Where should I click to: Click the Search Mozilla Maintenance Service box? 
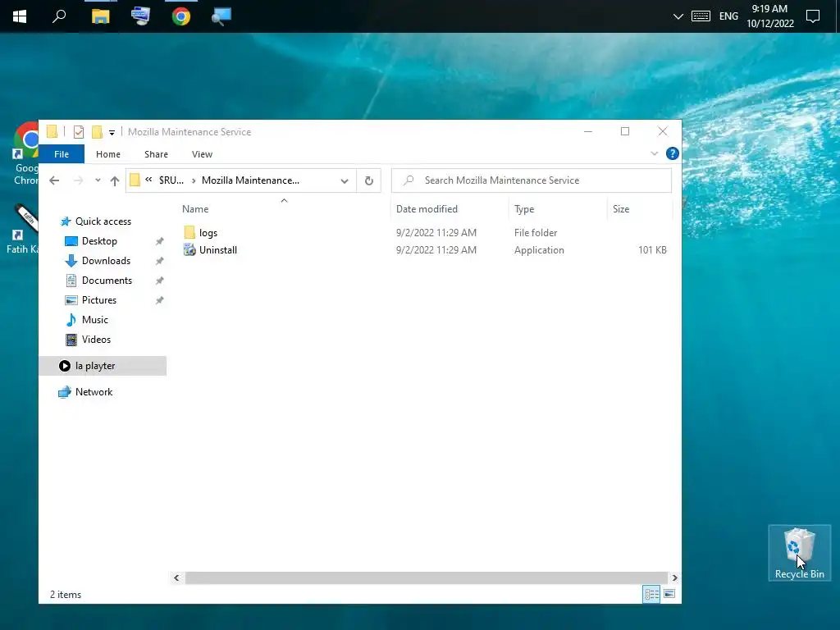tap(532, 180)
